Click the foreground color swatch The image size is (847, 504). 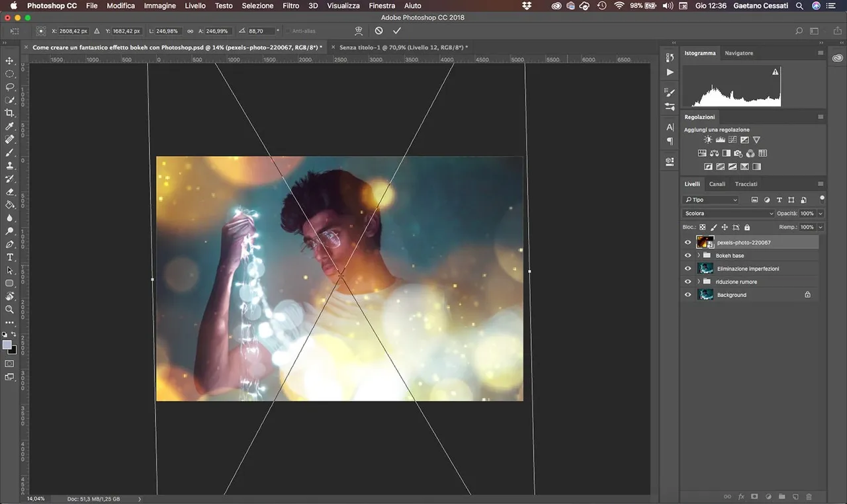[7, 345]
